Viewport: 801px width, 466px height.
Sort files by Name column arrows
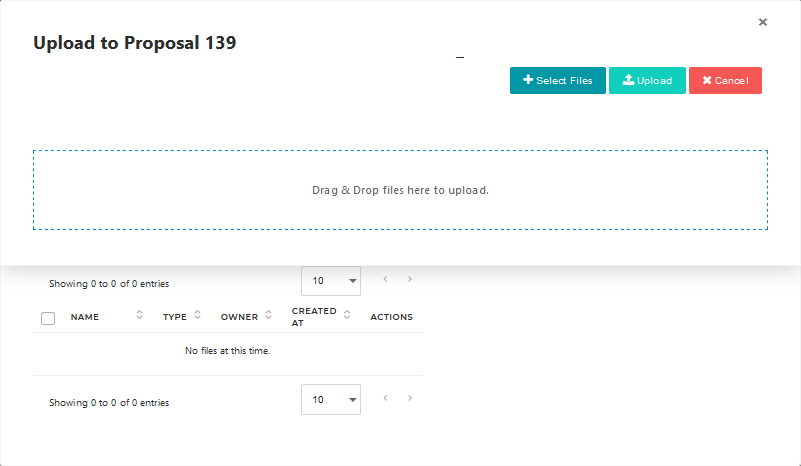(x=139, y=315)
